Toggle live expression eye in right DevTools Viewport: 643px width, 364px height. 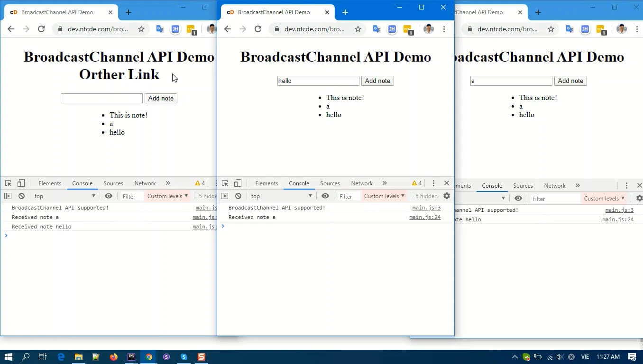click(518, 199)
